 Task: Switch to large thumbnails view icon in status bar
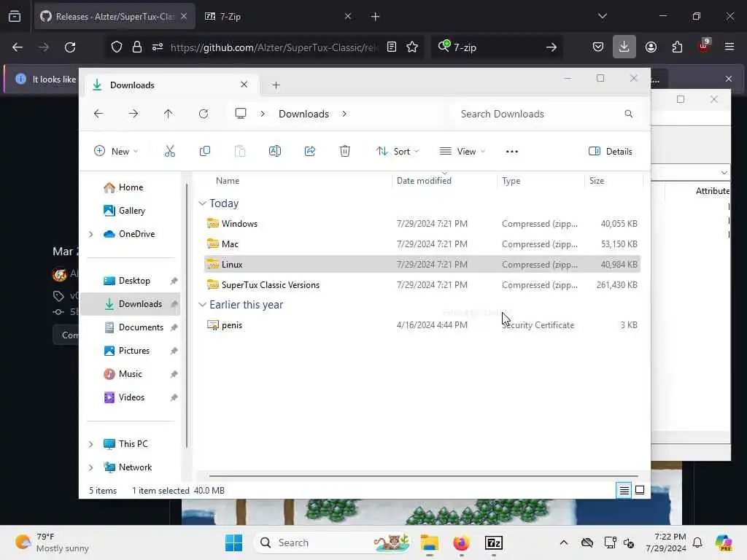(640, 490)
